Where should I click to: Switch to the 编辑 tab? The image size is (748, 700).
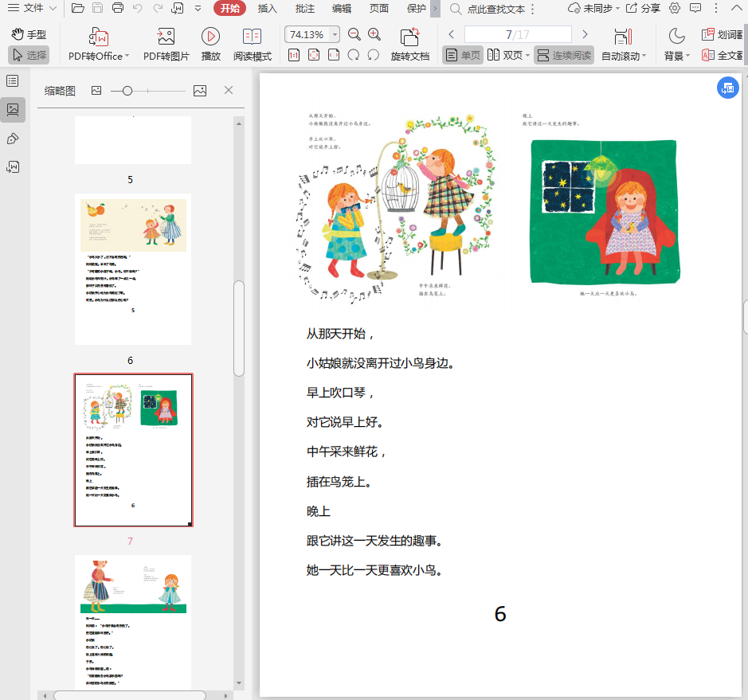[x=342, y=8]
